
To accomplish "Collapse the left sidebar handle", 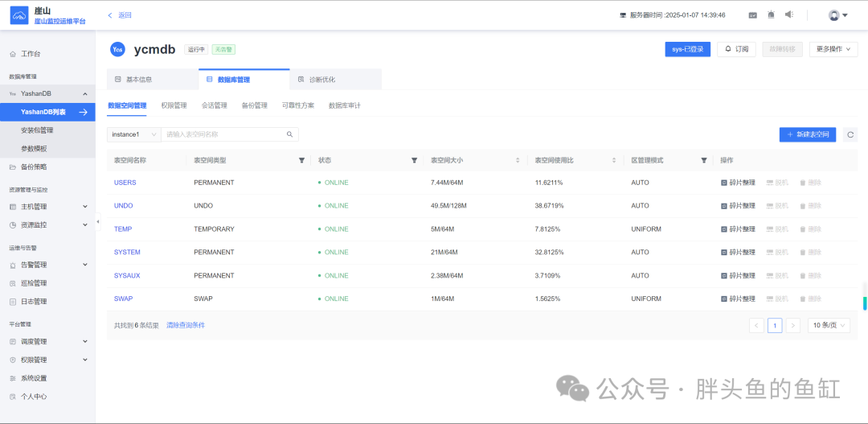I will point(98,222).
